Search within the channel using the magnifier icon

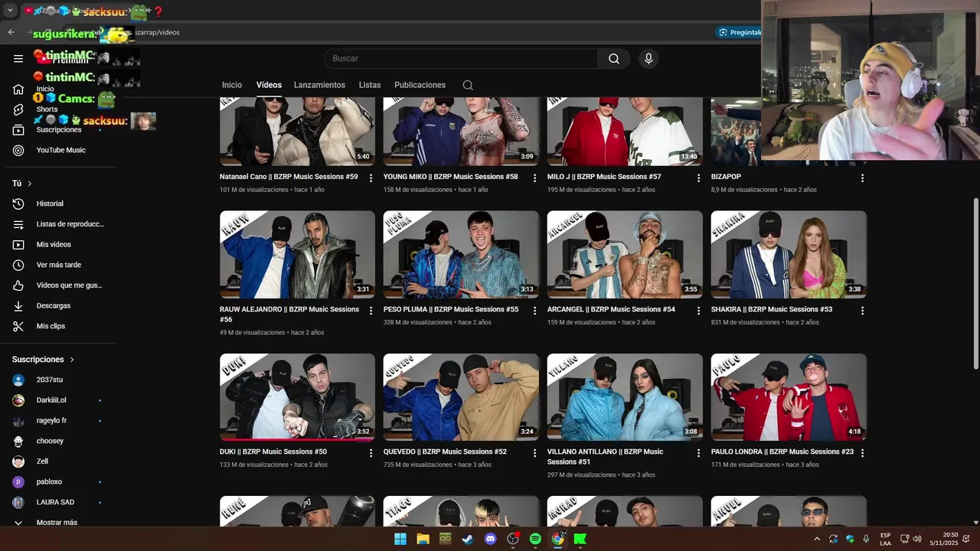click(x=468, y=85)
